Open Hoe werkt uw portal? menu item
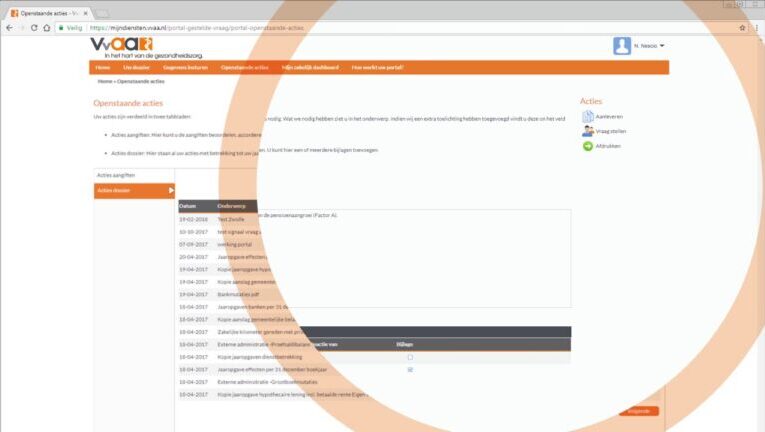Screen dimensions: 765x432 coord(377,67)
